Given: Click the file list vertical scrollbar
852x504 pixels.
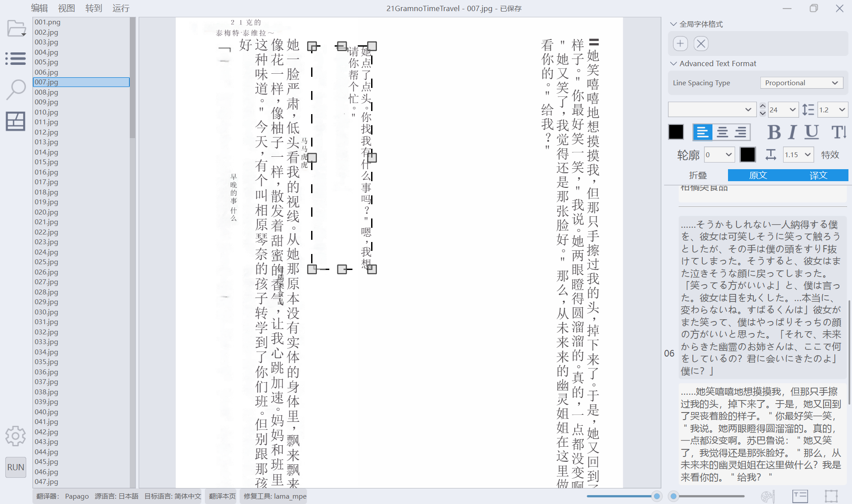Looking at the screenshot, I should 132,78.
